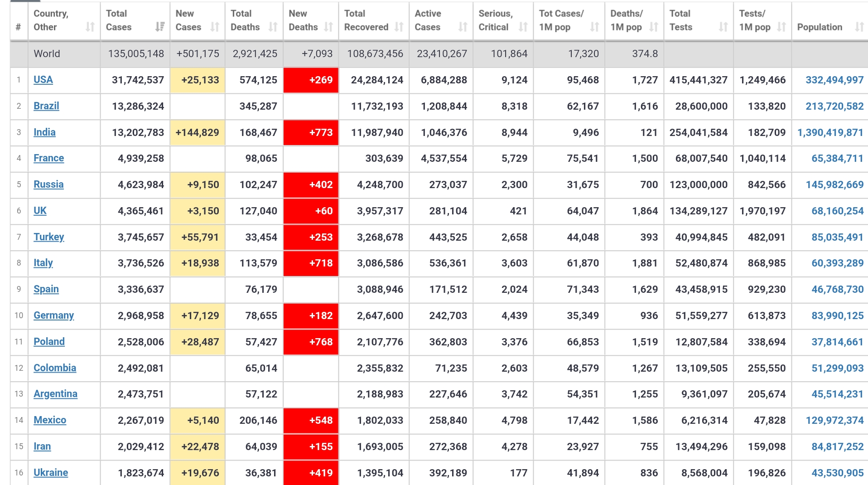Open the Brazil country page
The width and height of the screenshot is (868, 485).
click(x=46, y=106)
